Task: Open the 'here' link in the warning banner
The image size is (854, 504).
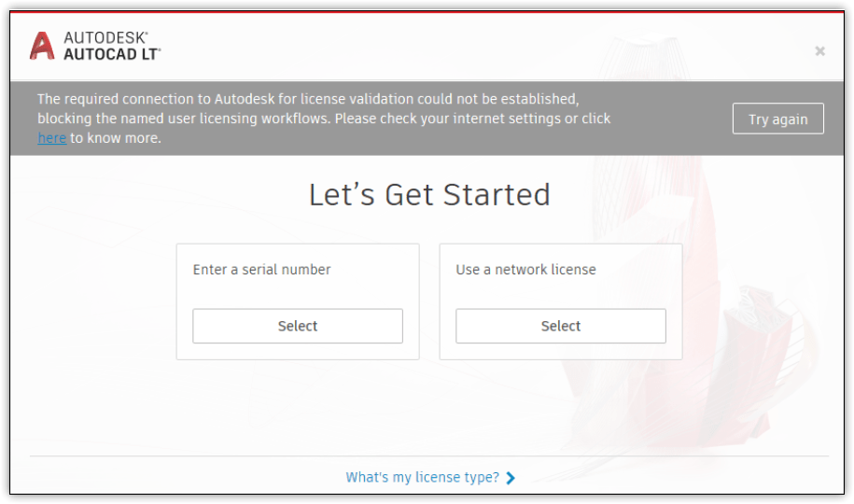Action: point(51,138)
